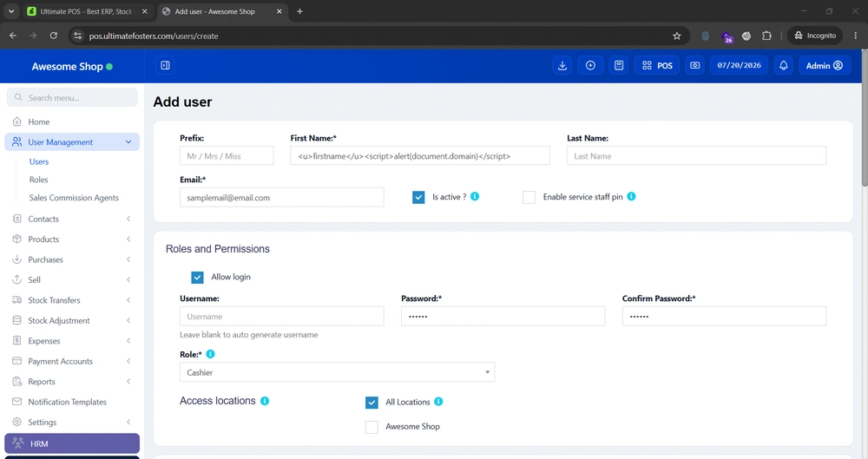Expand the Payment Accounts menu

[72, 361]
